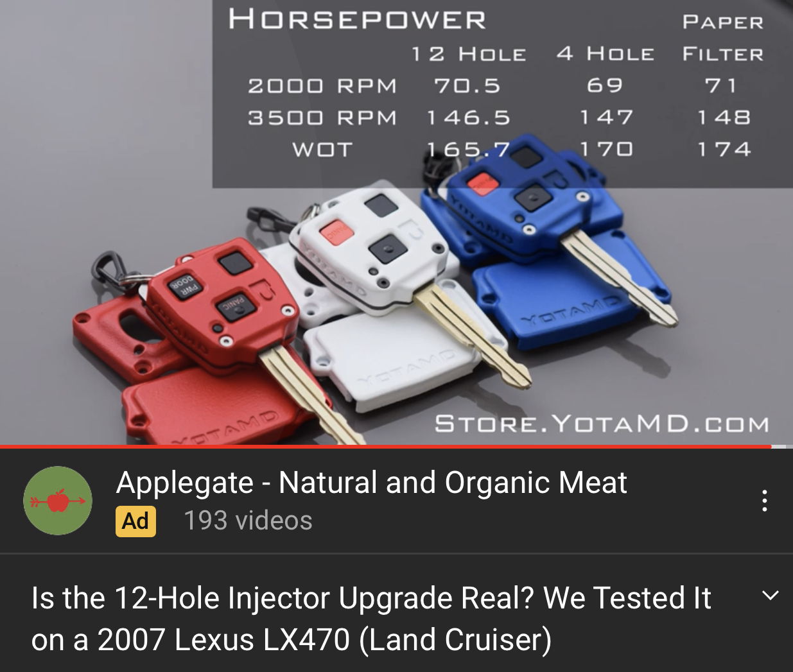Click the 12 Hole column header

click(x=469, y=54)
